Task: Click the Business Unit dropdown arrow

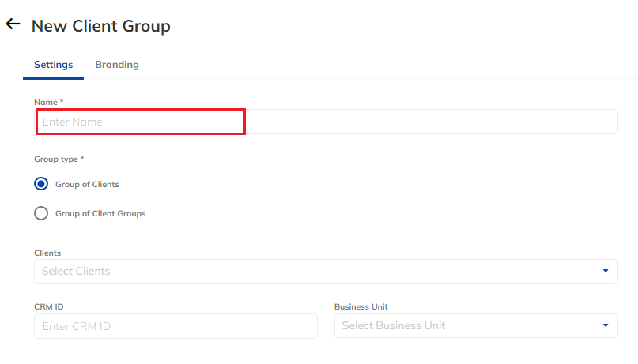Action: tap(606, 325)
